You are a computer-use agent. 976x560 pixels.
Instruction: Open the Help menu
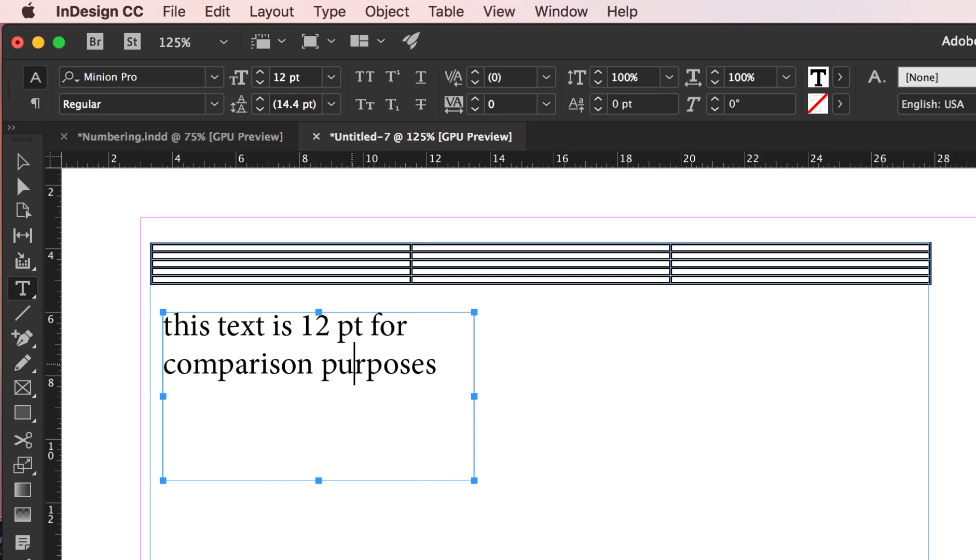(622, 11)
